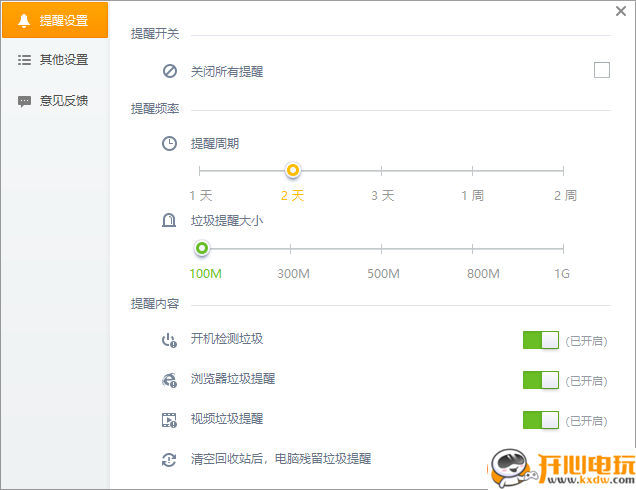Click the chat bubble icon beside 意见反馈
The width and height of the screenshot is (636, 490).
coord(24,101)
